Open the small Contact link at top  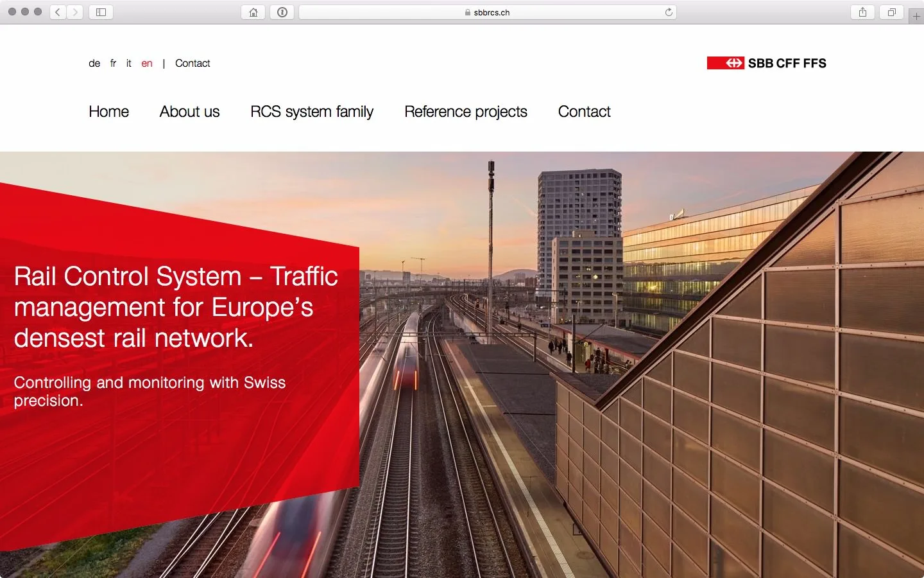point(193,63)
